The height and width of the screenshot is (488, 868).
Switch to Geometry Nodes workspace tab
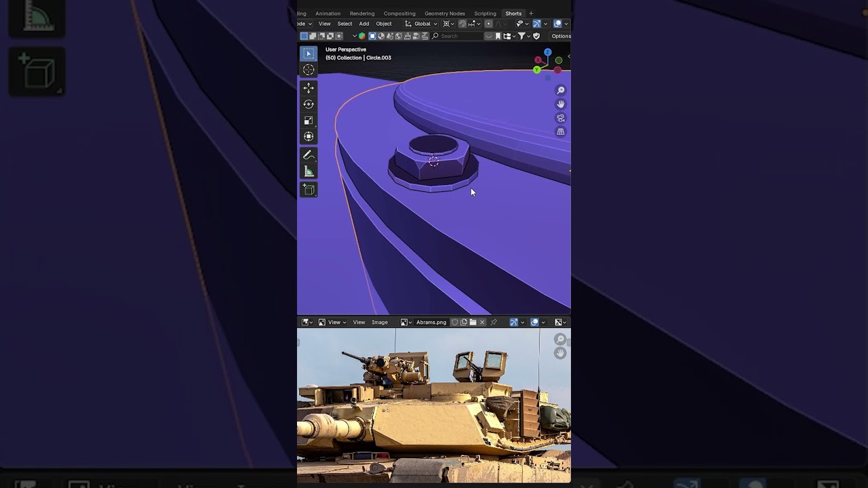[445, 14]
